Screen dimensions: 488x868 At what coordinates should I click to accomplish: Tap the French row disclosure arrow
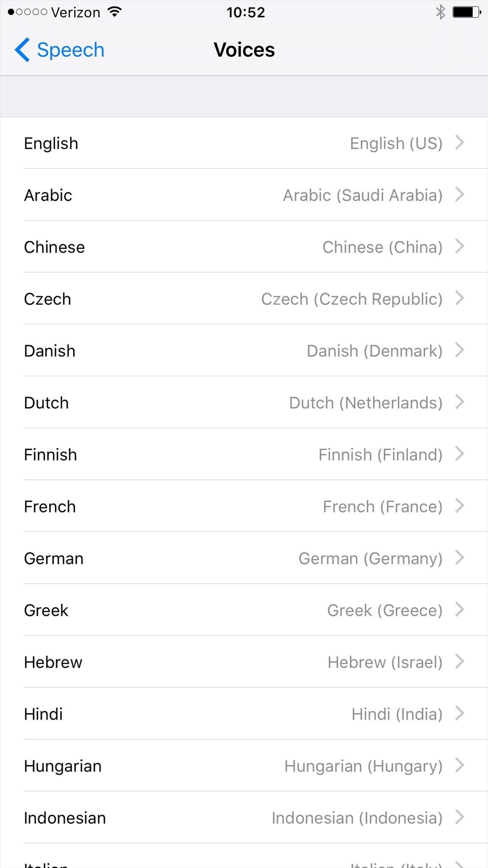coord(460,506)
